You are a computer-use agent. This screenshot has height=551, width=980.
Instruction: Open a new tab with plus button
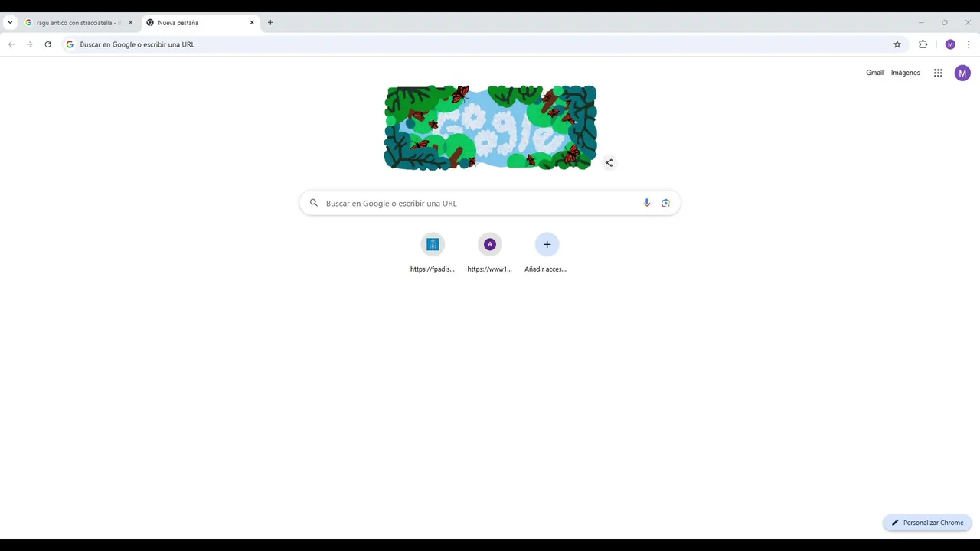(270, 23)
